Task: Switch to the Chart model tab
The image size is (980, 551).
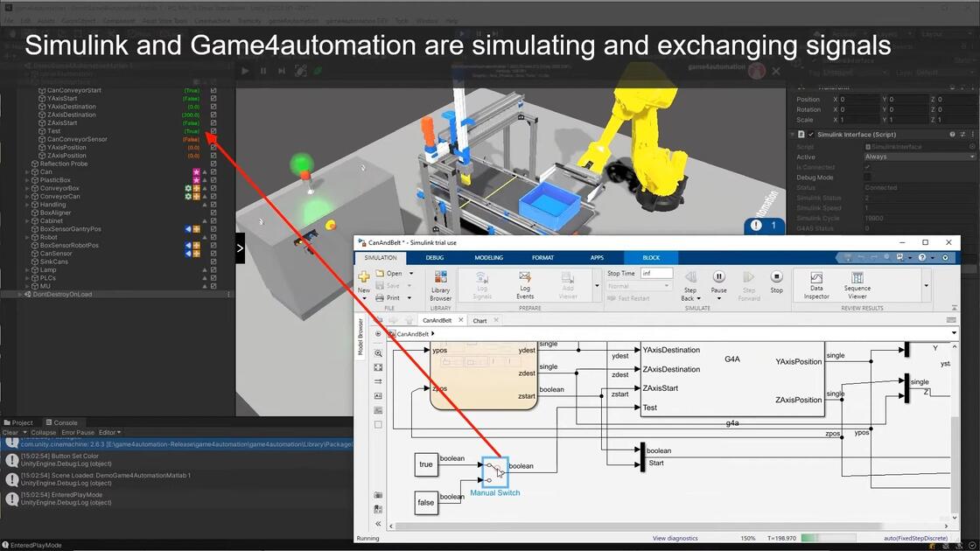Action: click(x=479, y=320)
